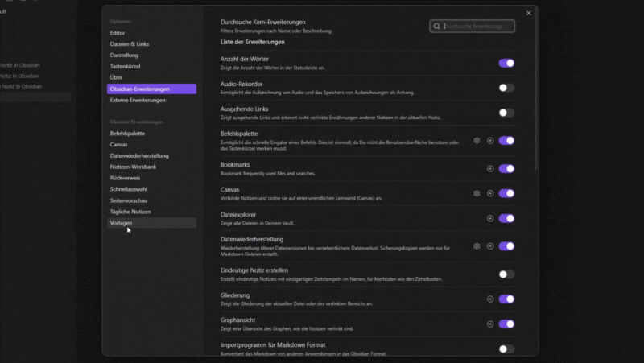
Task: Click the hotkey plus icon for Graphansicht
Action: click(x=490, y=324)
